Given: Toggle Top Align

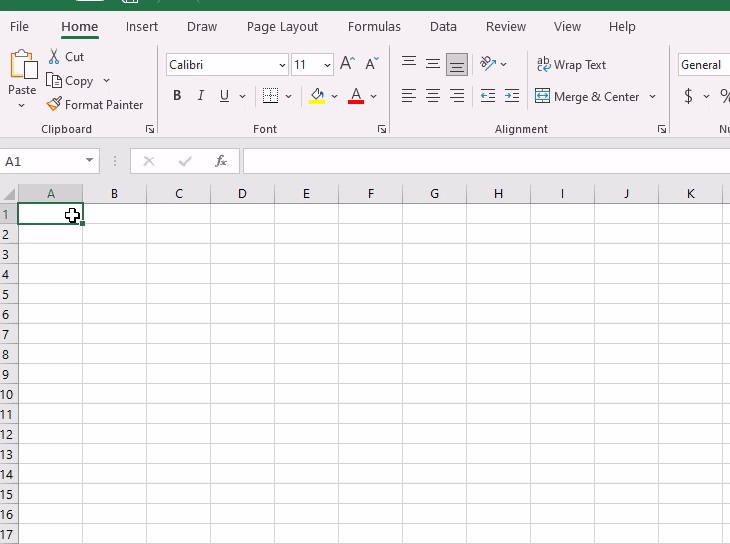Looking at the screenshot, I should point(409,63).
